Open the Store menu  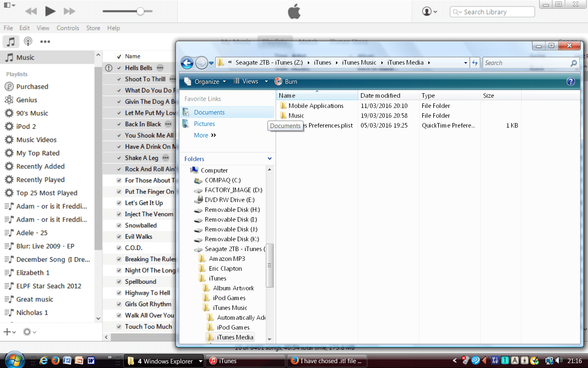pyautogui.click(x=93, y=28)
